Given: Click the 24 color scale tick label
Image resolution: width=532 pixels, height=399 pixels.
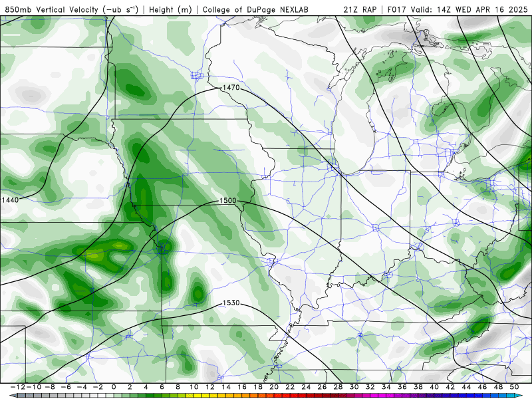Looking at the screenshot, I should point(306,387).
